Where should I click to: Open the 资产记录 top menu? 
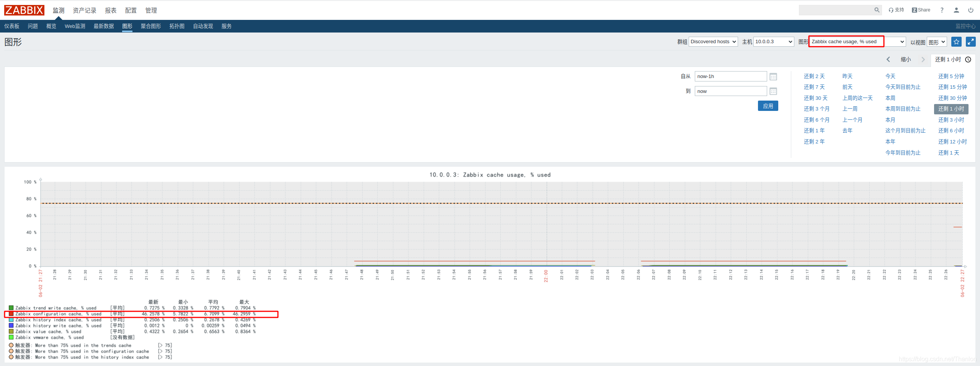tap(85, 10)
